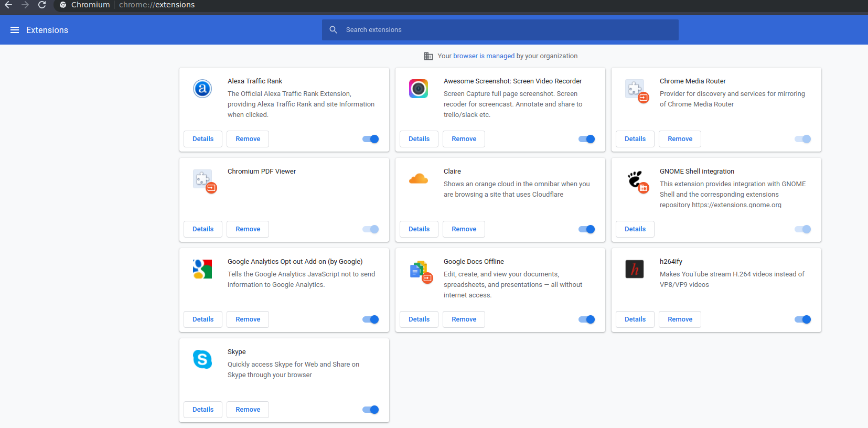Click the "Google Docs Offline" name
The image size is (868, 428).
pos(474,262)
